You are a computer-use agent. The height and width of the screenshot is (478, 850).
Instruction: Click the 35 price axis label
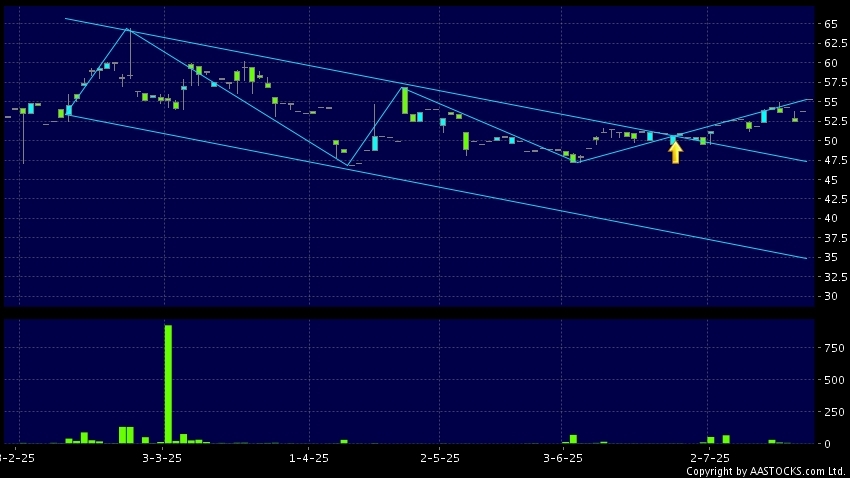pyautogui.click(x=830, y=257)
